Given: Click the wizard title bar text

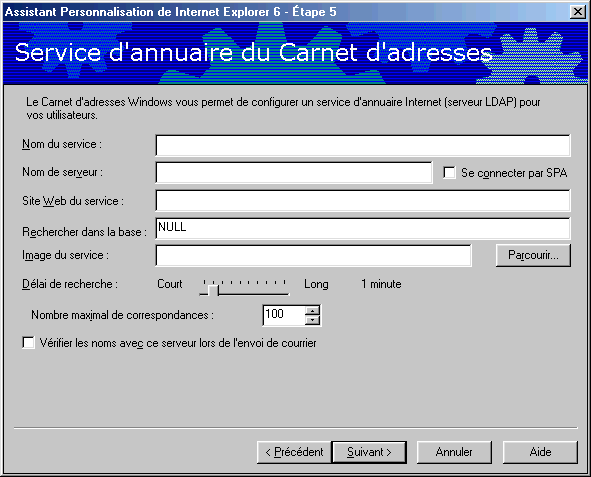Looking at the screenshot, I should (170, 12).
